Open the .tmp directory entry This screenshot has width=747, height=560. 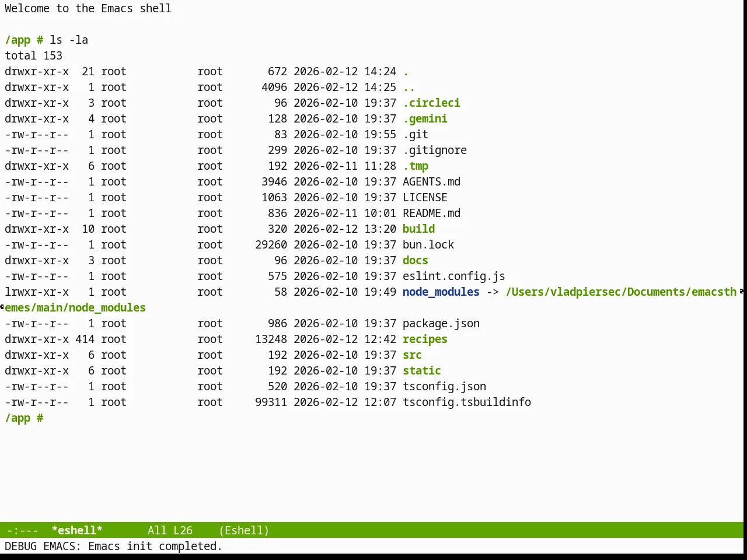tap(416, 166)
